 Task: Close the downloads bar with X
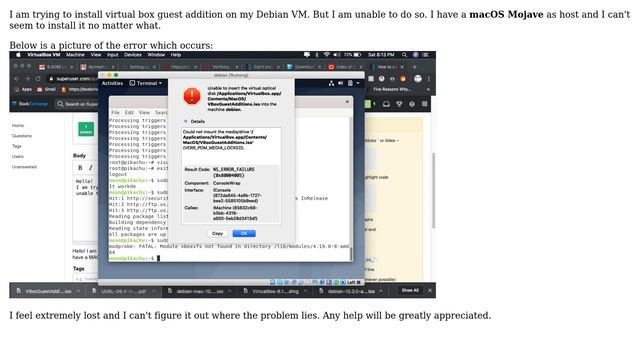pos(430,291)
